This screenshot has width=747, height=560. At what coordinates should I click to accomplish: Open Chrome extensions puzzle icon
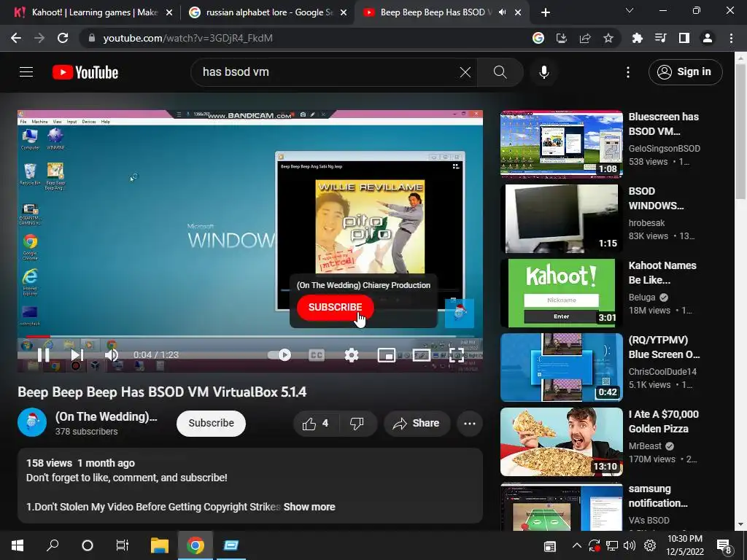[637, 38]
